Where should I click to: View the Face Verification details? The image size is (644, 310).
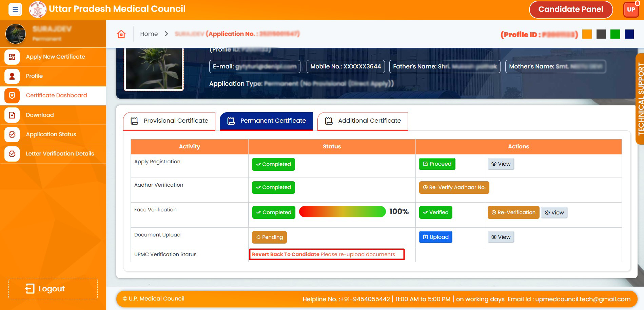point(554,213)
